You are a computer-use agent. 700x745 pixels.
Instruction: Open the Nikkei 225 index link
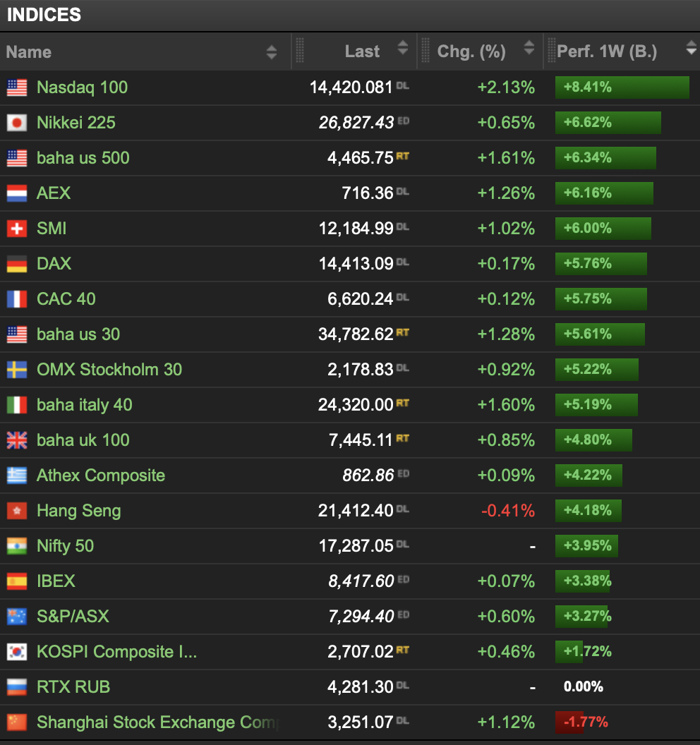tap(76, 123)
